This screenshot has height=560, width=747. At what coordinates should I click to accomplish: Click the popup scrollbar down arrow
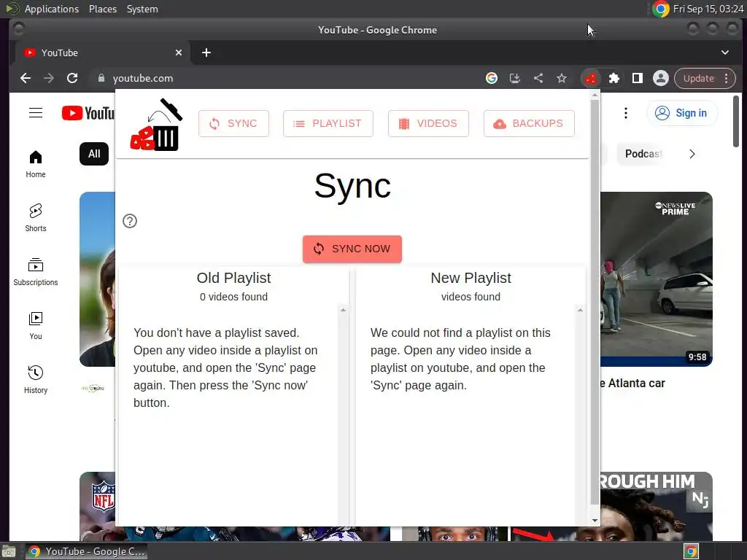[x=595, y=521]
